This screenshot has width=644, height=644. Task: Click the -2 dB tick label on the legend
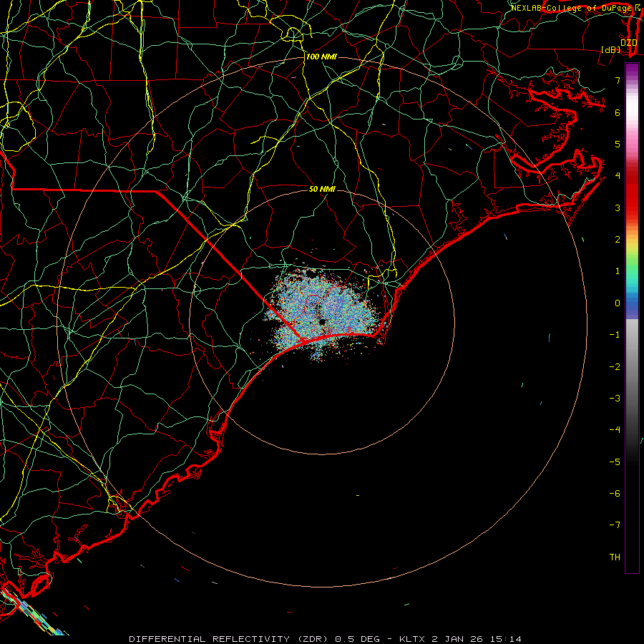click(615, 367)
